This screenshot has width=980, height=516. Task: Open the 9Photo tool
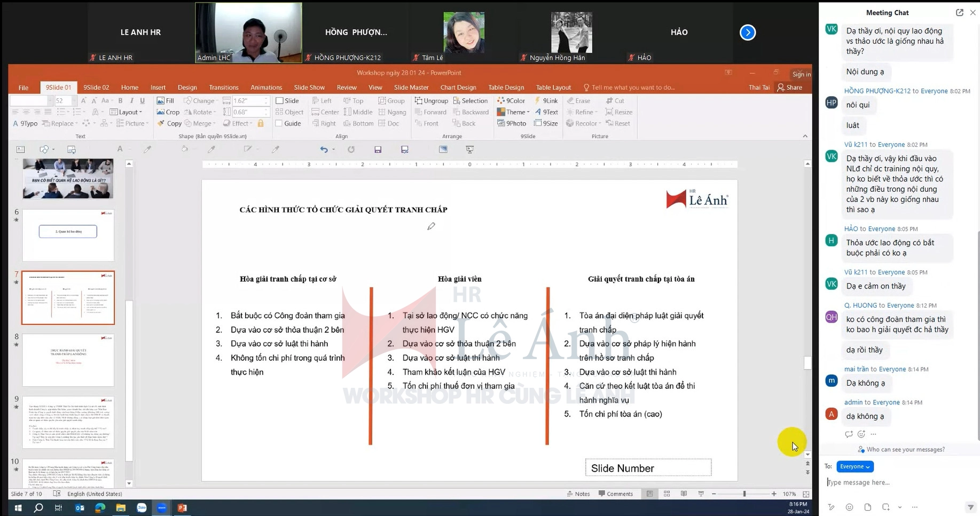pos(512,123)
